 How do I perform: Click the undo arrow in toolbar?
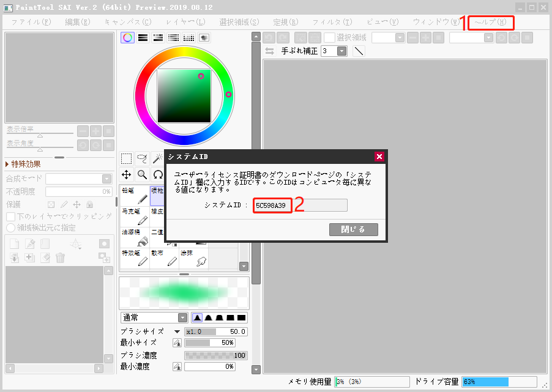pyautogui.click(x=269, y=38)
